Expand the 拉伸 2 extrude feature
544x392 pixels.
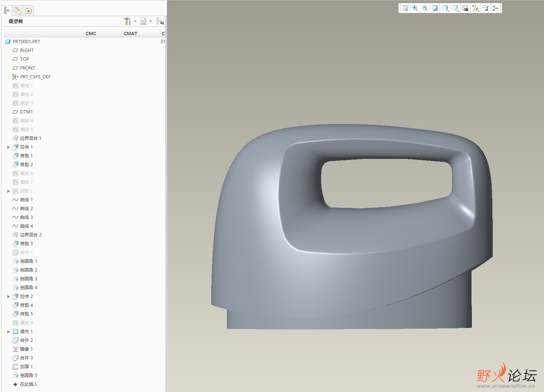click(8, 296)
